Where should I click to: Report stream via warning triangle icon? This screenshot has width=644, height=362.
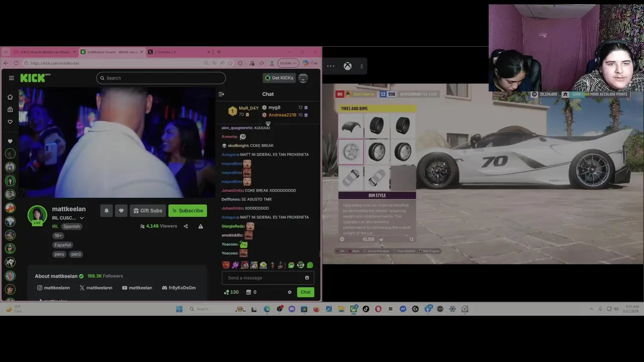click(201, 226)
